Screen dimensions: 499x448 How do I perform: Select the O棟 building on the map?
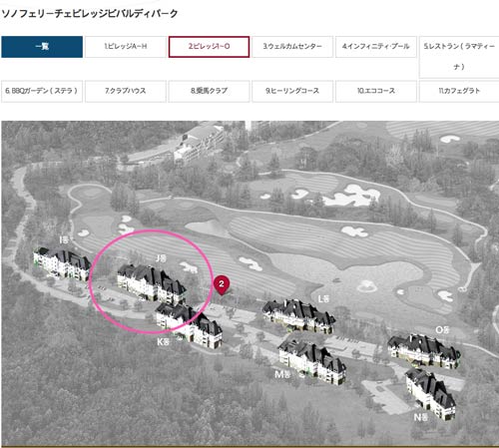click(x=424, y=351)
